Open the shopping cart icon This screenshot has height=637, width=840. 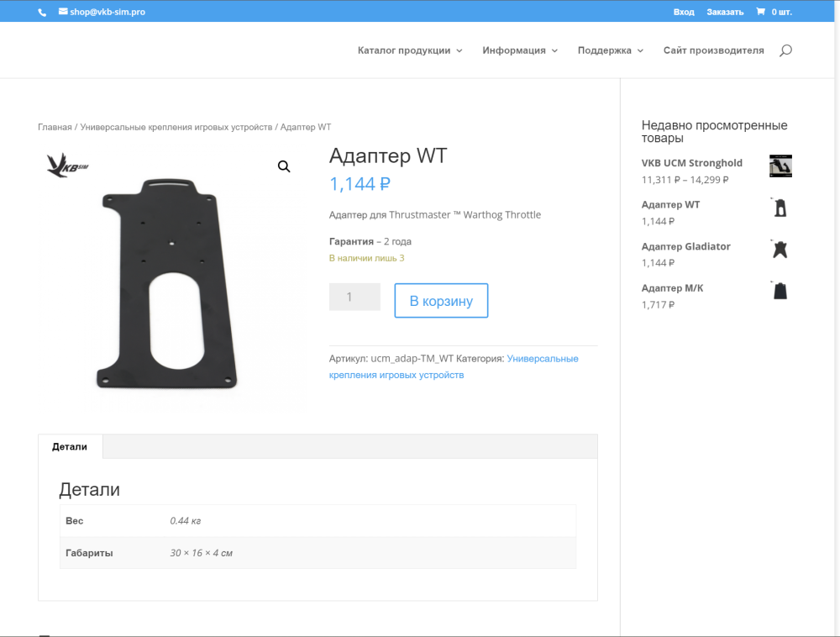coord(760,12)
